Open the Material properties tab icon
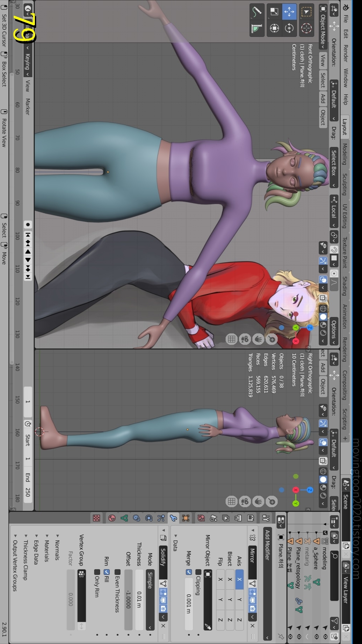This screenshot has width=362, height=644. 112,518
